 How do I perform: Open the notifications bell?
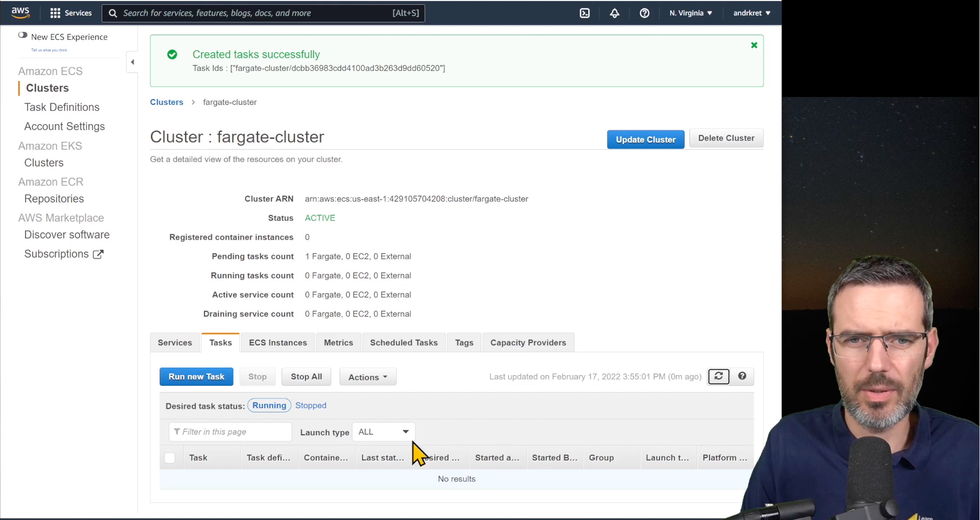tap(614, 13)
